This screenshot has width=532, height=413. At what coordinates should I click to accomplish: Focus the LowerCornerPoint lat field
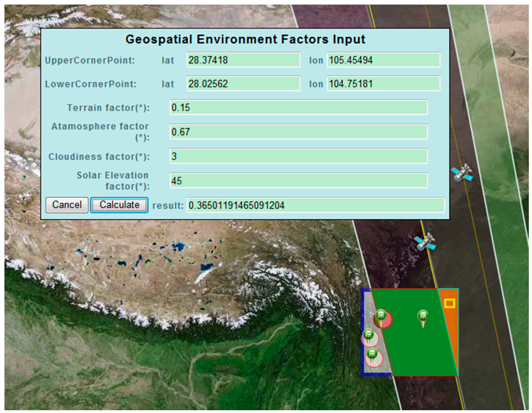point(243,84)
